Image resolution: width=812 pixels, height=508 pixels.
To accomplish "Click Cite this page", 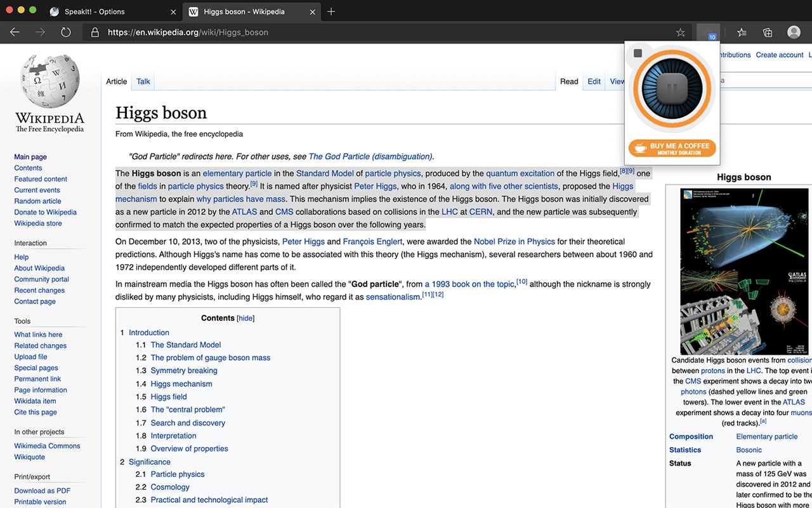I will tap(36, 412).
